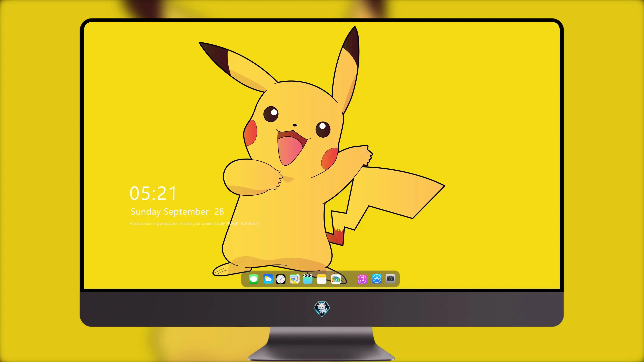This screenshot has width=644, height=362.
Task: Open the Clock app in the dock
Action: pos(281,279)
